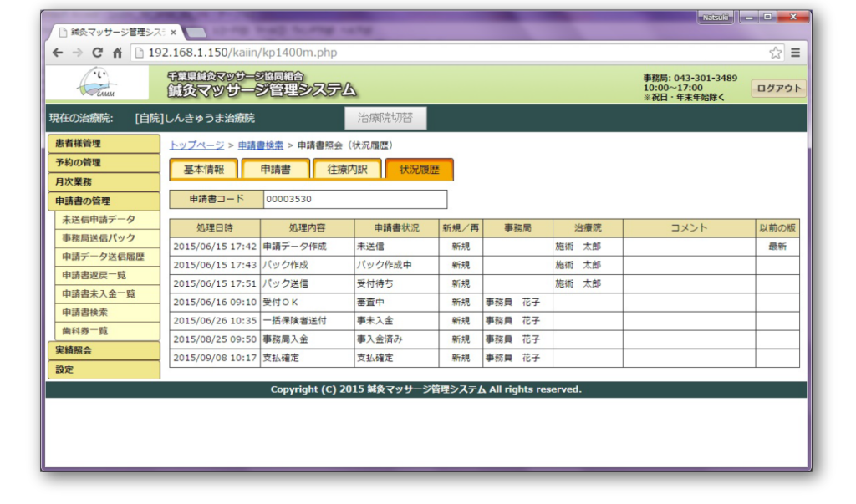Screen dimensions: 856x504
Task: Select 申請書検索 submenu item
Action: point(107,313)
